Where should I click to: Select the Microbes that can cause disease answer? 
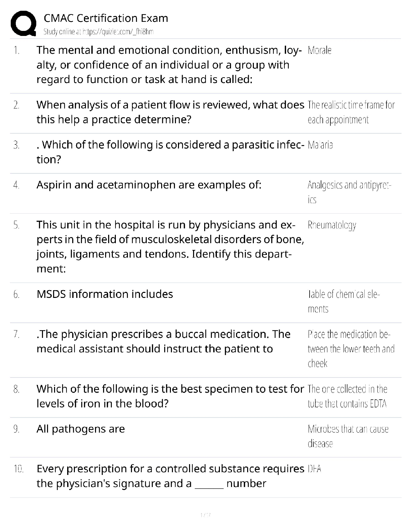348,436
